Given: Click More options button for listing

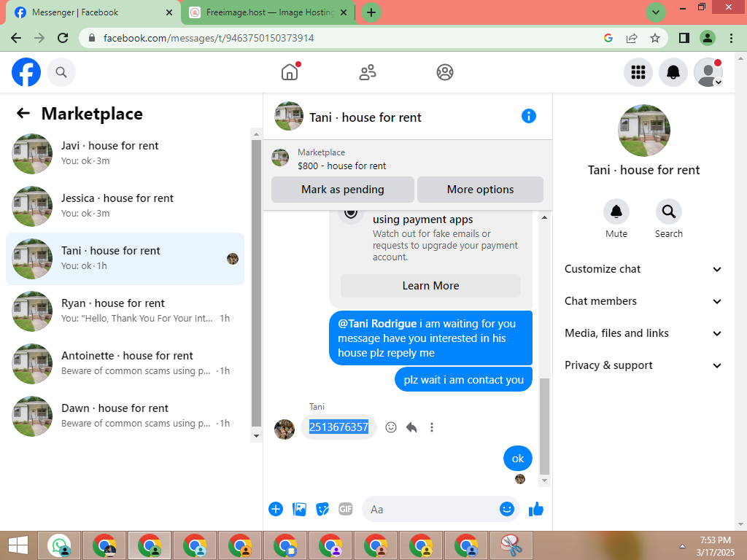Looking at the screenshot, I should pyautogui.click(x=480, y=190).
